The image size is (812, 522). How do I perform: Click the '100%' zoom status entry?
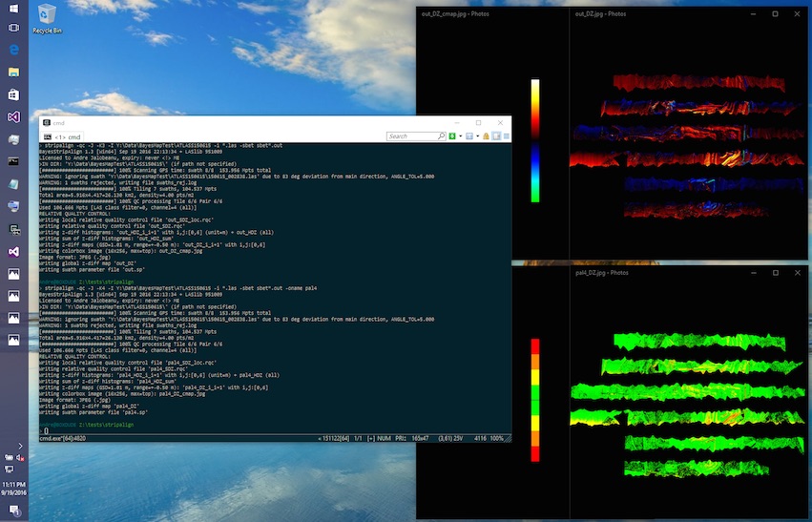click(496, 439)
